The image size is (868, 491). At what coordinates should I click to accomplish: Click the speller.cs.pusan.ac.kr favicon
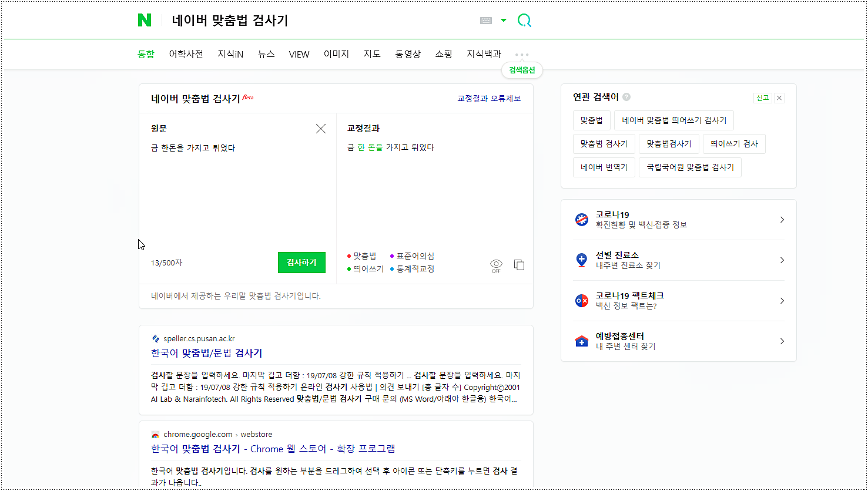point(156,339)
